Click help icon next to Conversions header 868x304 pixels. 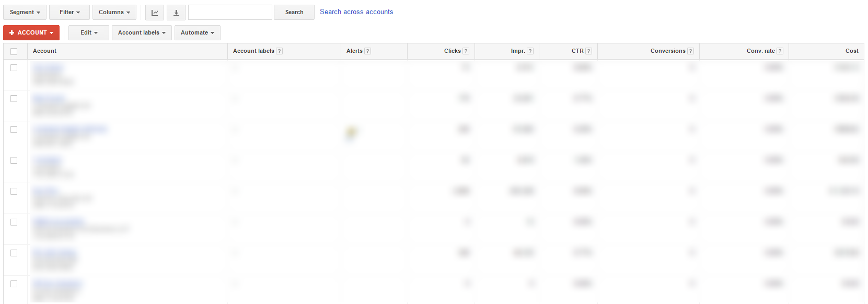point(691,51)
